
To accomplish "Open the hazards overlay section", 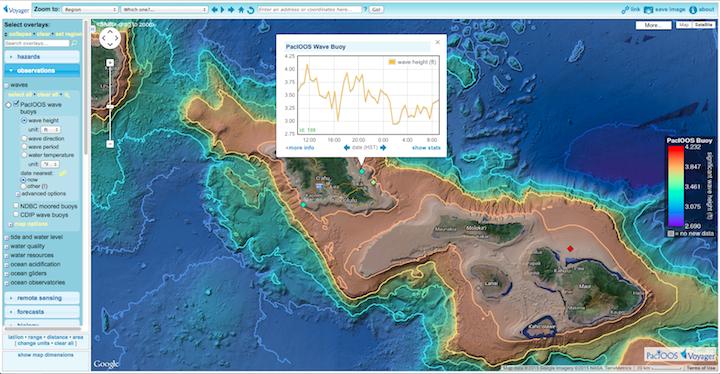I will 42,57.
